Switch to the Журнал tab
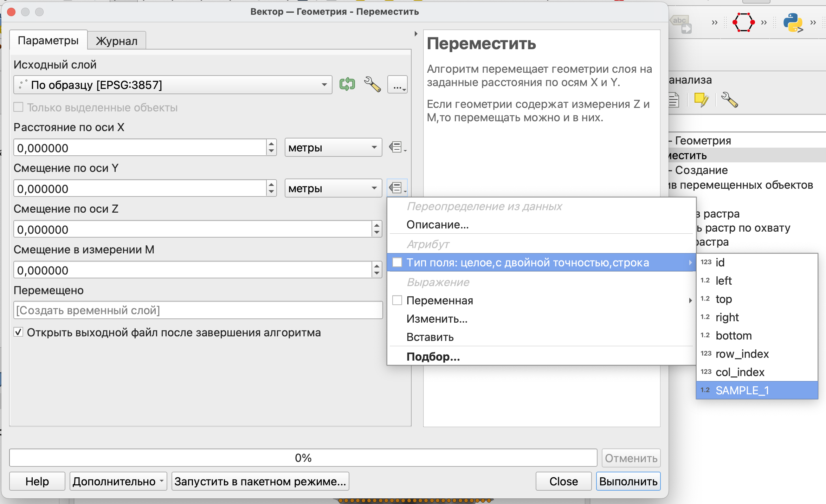Image resolution: width=826 pixels, height=504 pixels. pyautogui.click(x=116, y=41)
